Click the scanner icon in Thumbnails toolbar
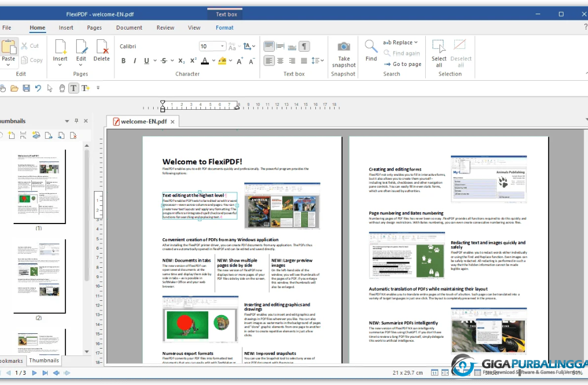 click(x=36, y=135)
